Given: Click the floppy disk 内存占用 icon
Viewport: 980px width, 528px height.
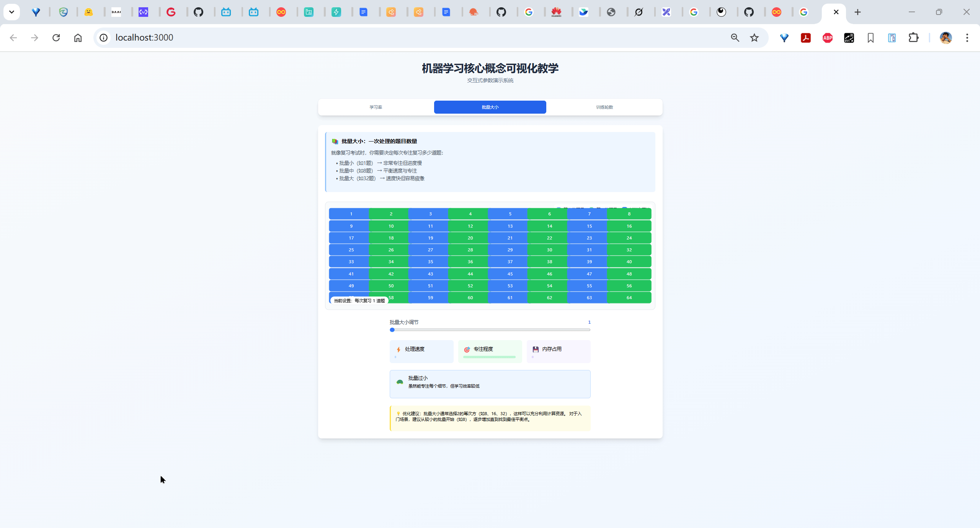Looking at the screenshot, I should tap(536, 349).
